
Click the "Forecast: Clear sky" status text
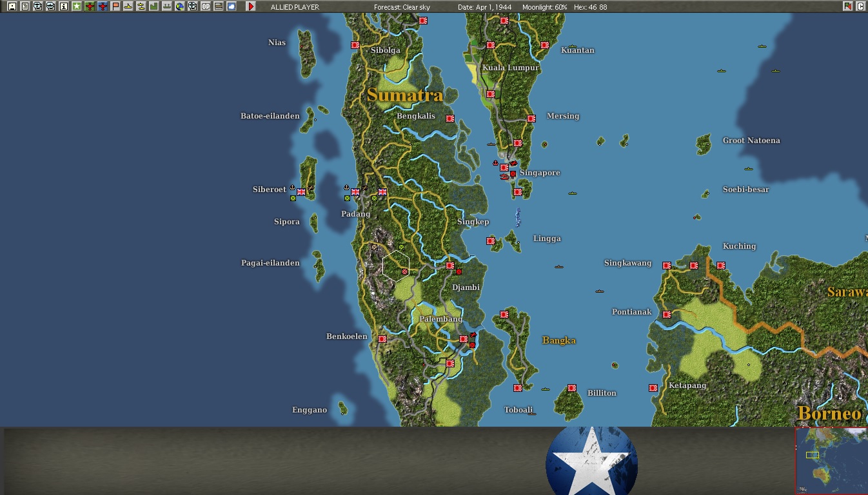click(402, 7)
